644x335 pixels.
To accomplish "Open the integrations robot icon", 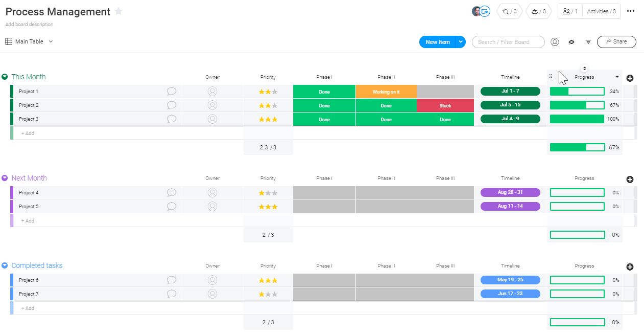I will click(538, 11).
